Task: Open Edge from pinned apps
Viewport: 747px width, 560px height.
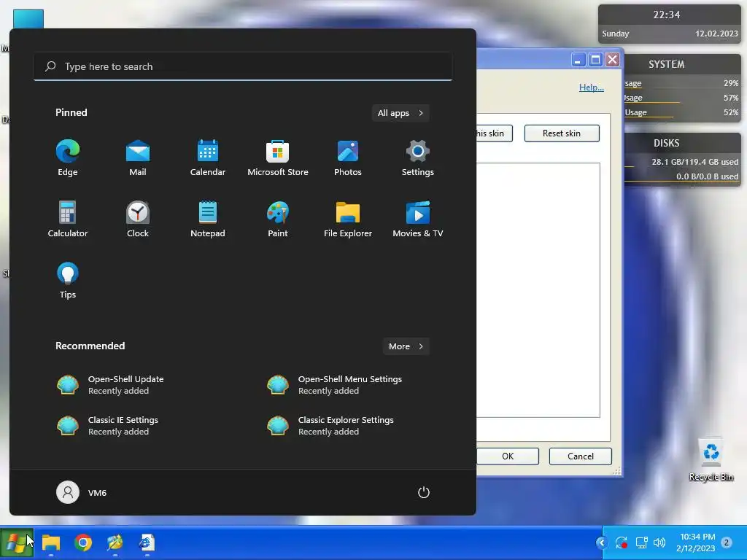Action: [68, 157]
